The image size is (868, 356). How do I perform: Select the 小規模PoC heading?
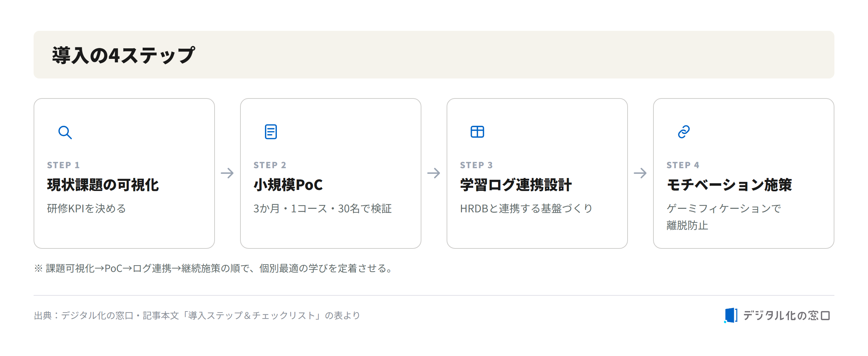click(x=288, y=185)
